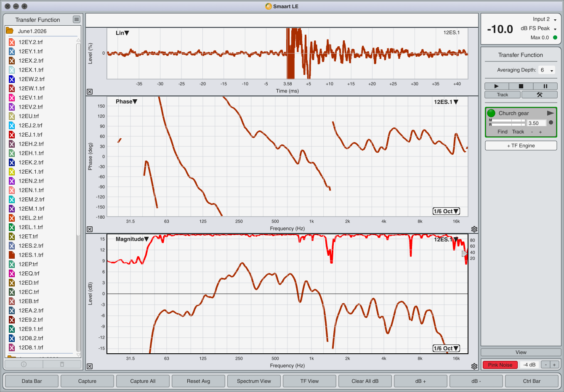Run the Church gear engine play arrow
Image resolution: width=564 pixels, height=392 pixels.
pos(550,113)
